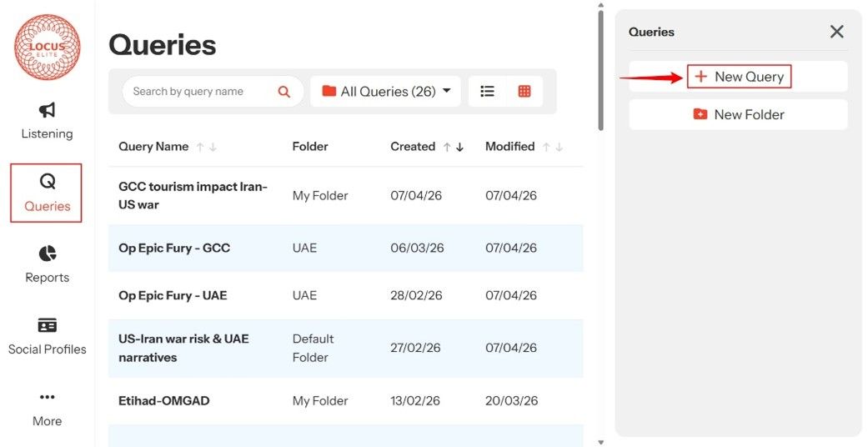Click the search magnifier icon
This screenshot has width=868, height=447.
pyautogui.click(x=284, y=92)
